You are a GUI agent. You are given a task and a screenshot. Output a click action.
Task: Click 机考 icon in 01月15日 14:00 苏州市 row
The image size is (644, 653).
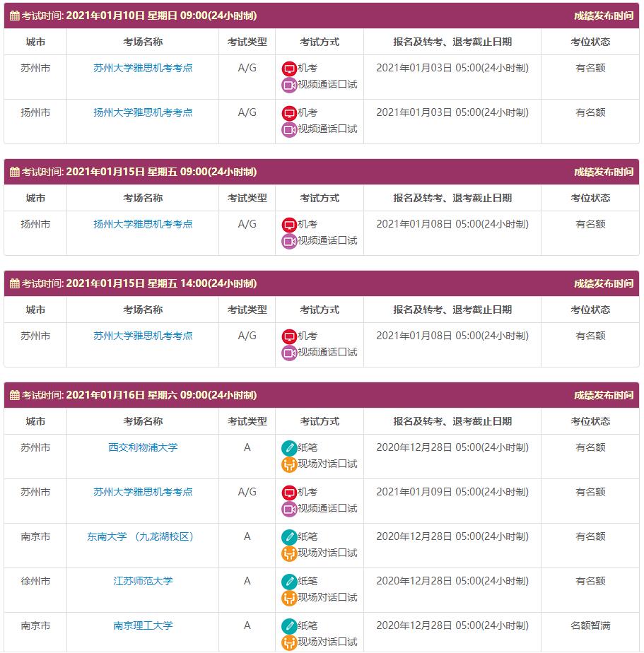point(289,336)
